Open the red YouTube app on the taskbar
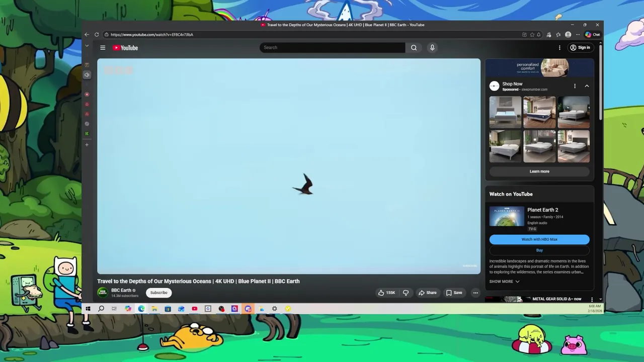 194,309
